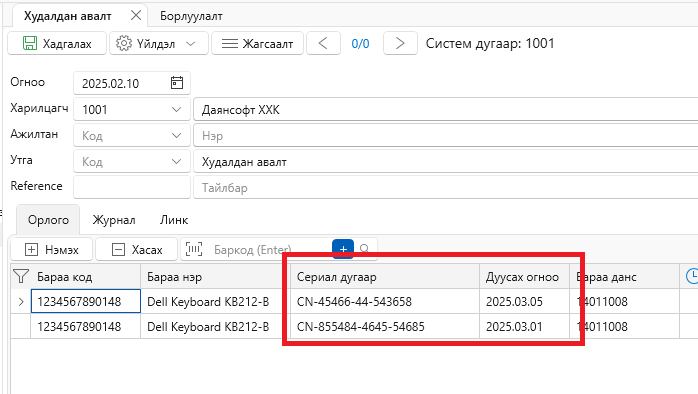This screenshot has height=394, width=698.
Task: Expand the Ажилтан code dropdown
Action: tap(177, 135)
